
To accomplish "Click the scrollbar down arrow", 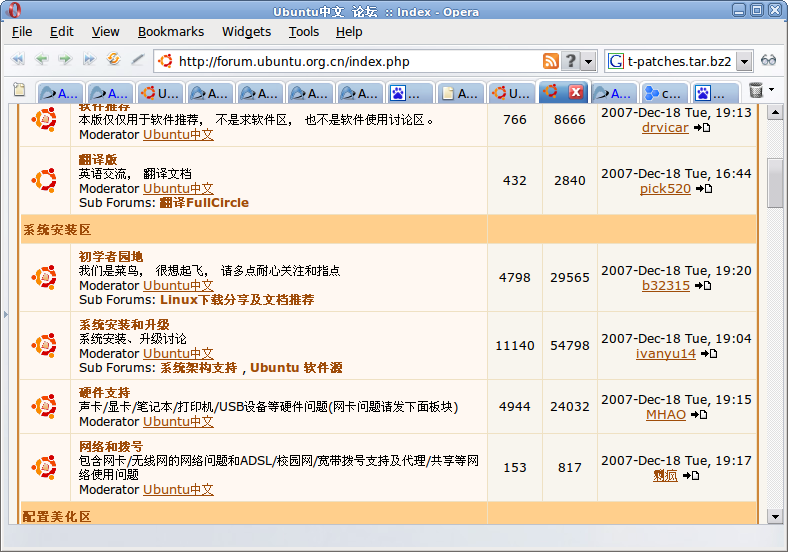I will tap(775, 516).
